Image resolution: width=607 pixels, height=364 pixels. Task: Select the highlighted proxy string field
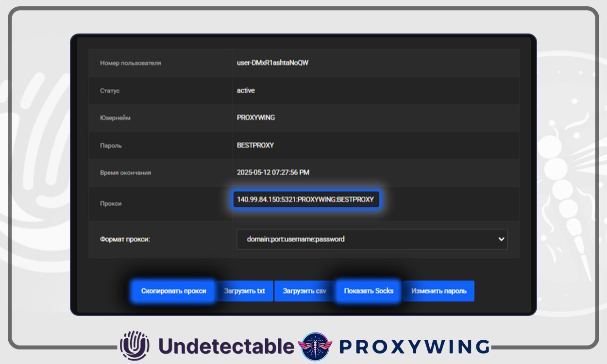tap(305, 199)
